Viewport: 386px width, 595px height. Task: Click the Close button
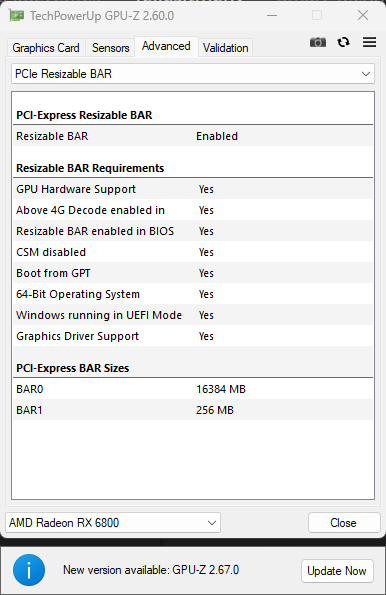[344, 523]
